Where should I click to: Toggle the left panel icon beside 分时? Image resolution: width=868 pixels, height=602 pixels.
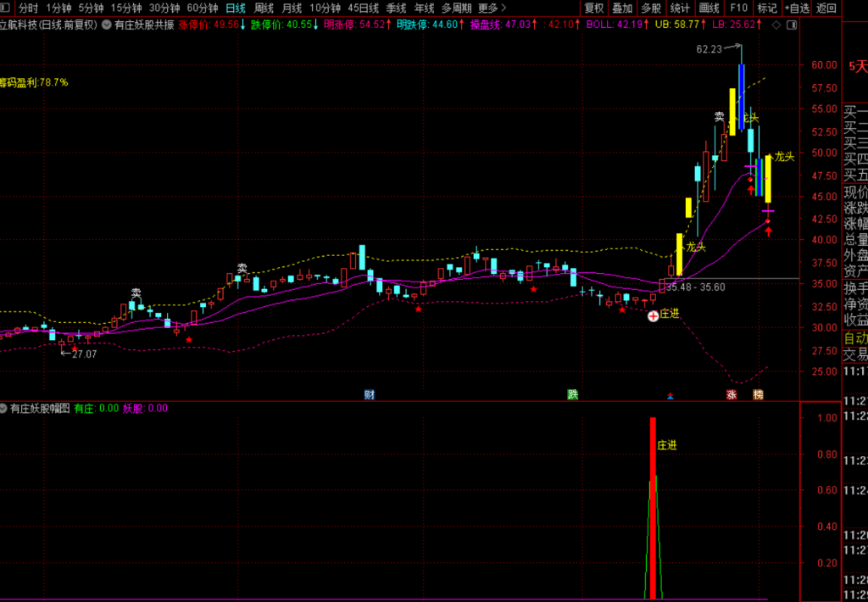pyautogui.click(x=6, y=8)
